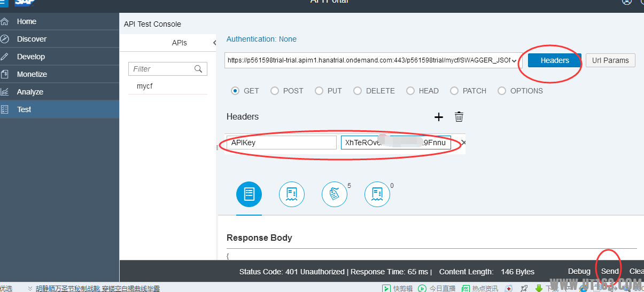Collapse the APIs side panel
Screen dimensions: 644x292
coord(214,43)
